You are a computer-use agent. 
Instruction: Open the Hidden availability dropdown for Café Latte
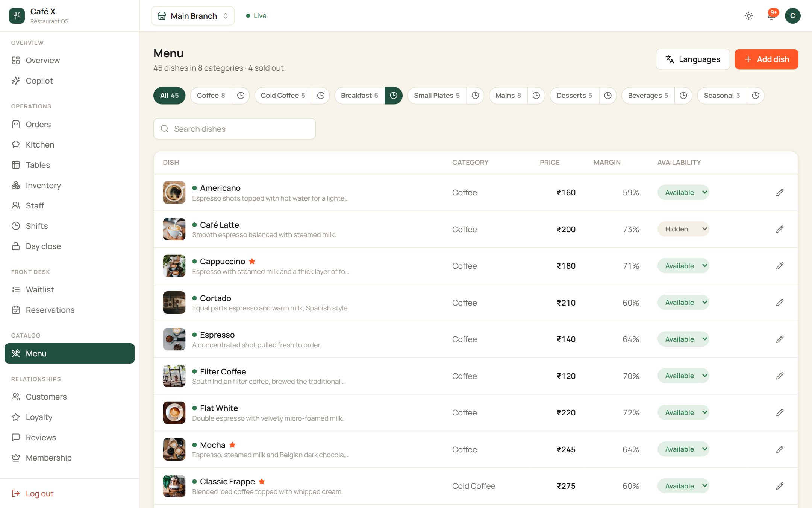[x=683, y=229]
